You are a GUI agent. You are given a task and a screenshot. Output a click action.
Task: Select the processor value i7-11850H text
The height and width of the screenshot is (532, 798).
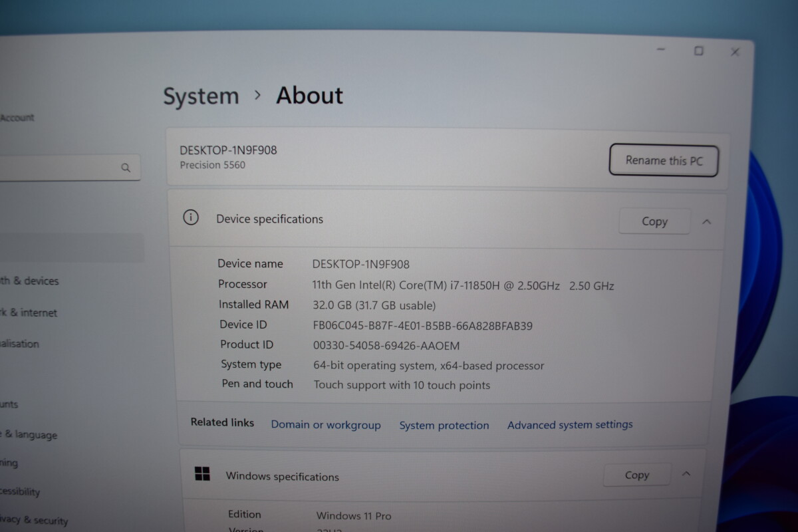coord(464,286)
